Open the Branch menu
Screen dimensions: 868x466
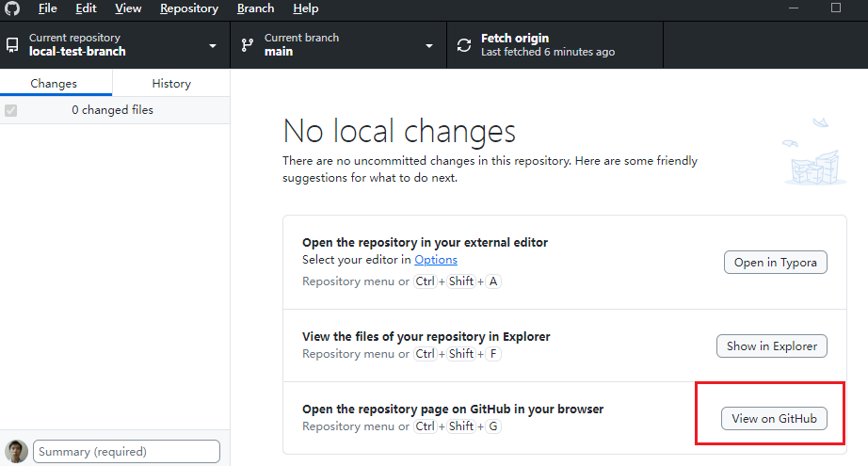255,8
